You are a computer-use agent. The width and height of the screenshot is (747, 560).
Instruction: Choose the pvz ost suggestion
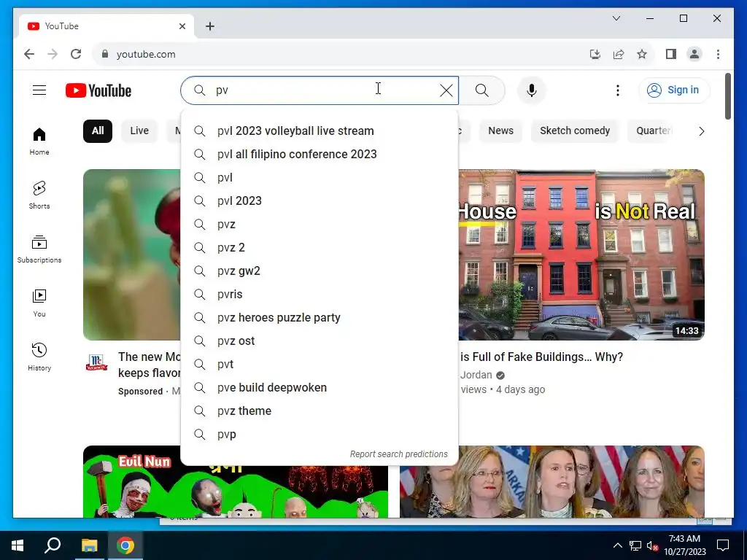[x=320, y=341]
